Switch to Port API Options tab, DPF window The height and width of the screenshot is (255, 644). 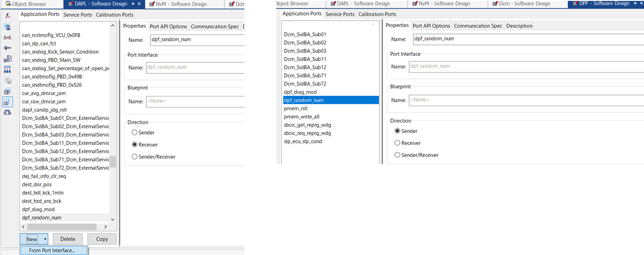(431, 26)
